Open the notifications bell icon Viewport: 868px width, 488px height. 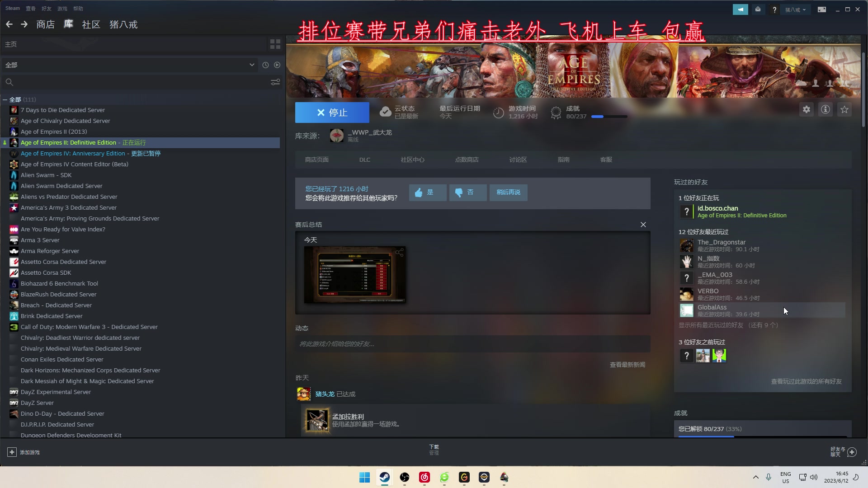[758, 9]
